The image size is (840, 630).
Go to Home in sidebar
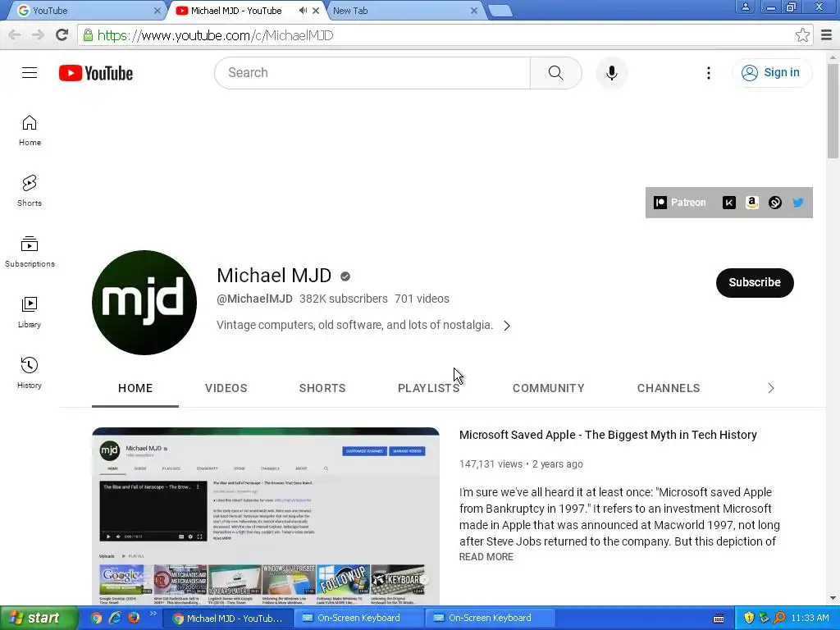(x=30, y=130)
